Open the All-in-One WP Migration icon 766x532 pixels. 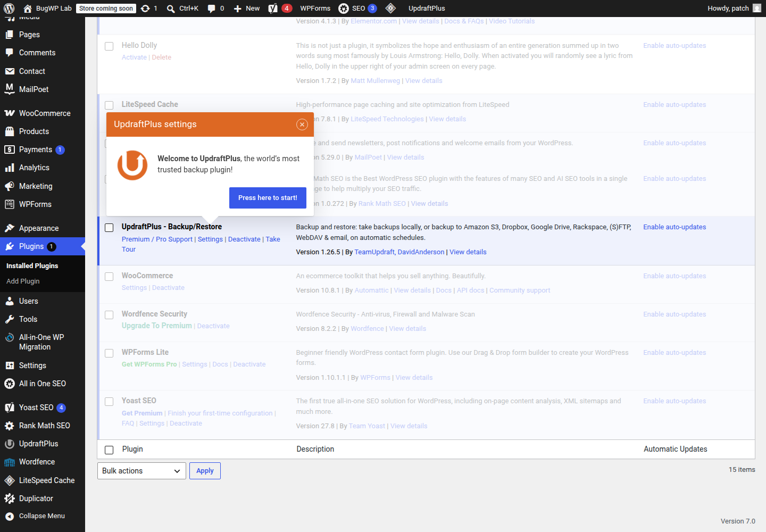10,337
